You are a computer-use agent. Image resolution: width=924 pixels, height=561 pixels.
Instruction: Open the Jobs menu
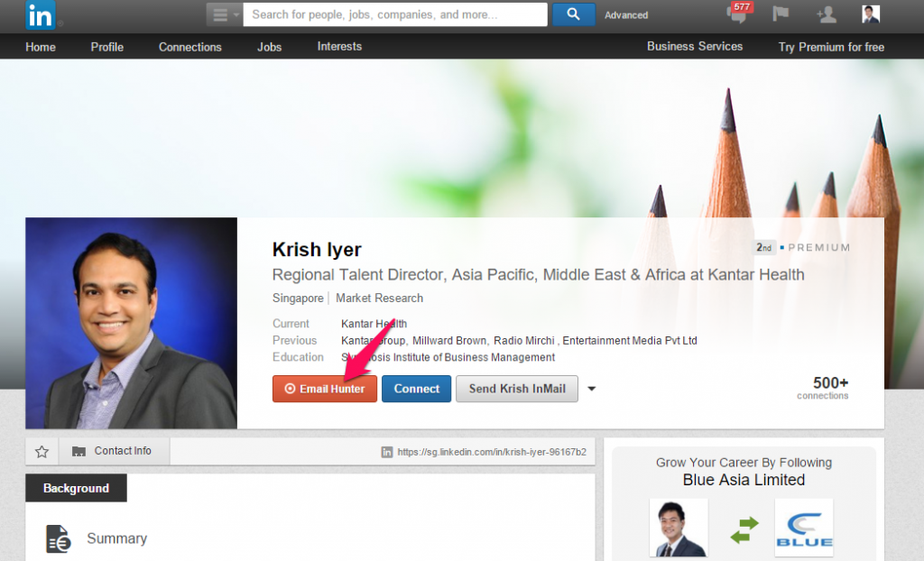[x=269, y=46]
